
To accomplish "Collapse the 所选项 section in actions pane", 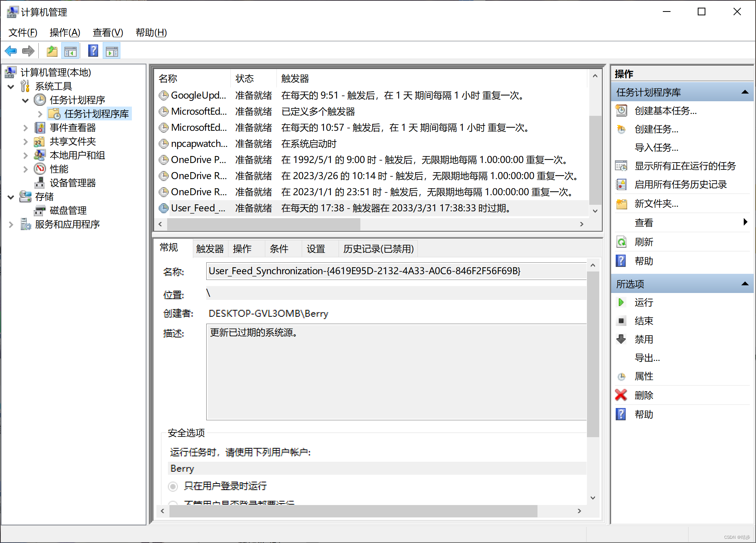I will 744,284.
